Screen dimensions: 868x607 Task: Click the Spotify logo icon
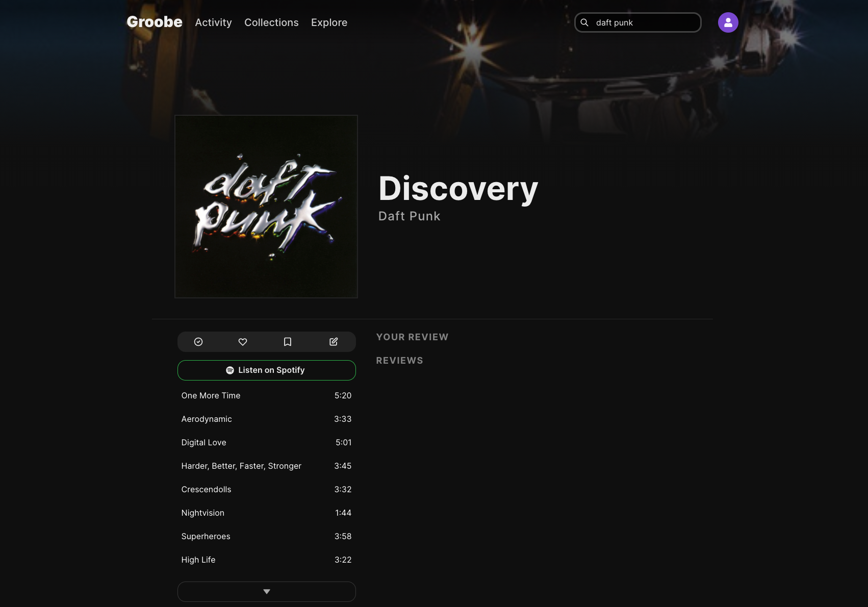point(230,370)
